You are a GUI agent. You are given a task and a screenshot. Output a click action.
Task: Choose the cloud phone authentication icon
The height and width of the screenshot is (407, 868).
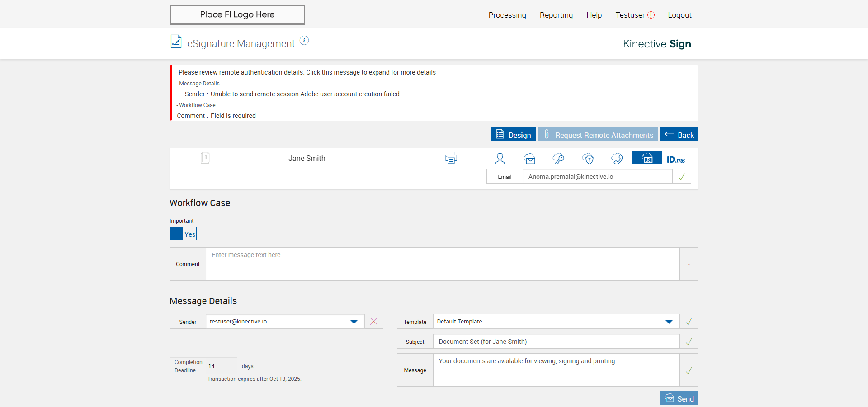pos(617,159)
